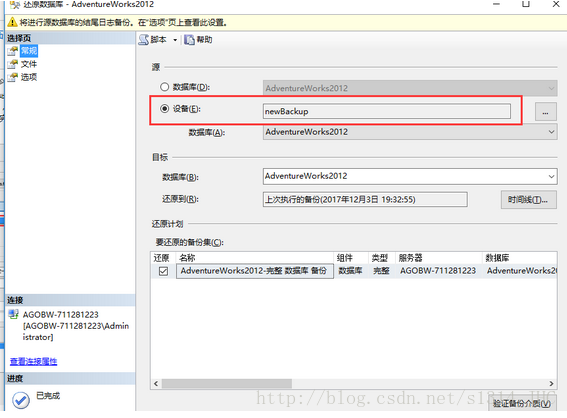Click the icon beside 常规 page
This screenshot has height=418, width=567.
(13, 51)
